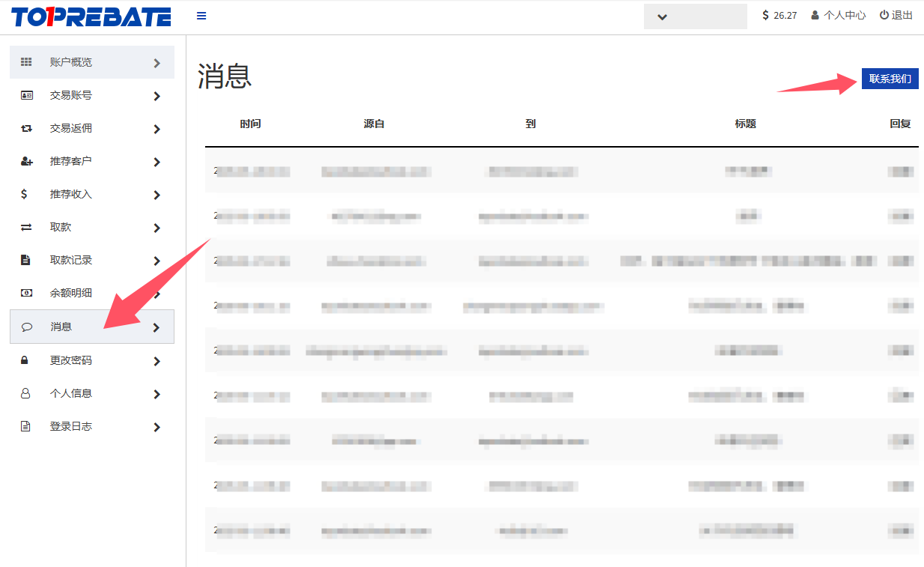Screen dimensions: 924x567
Task: Open the top bar dropdown selector
Action: coord(695,16)
